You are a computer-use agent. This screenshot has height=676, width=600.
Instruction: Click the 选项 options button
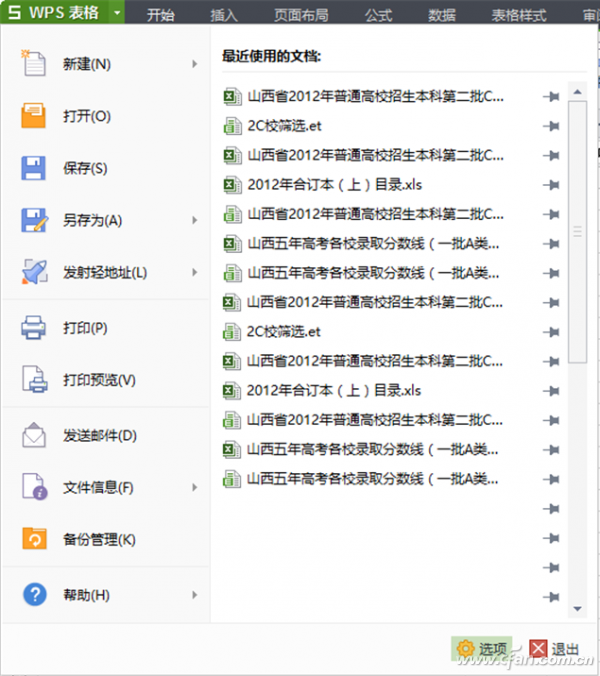pyautogui.click(x=482, y=648)
